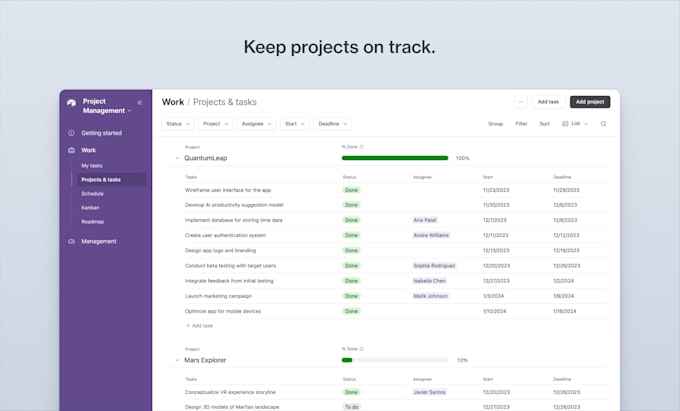Open the task 'Create user authentication system'
Image resolution: width=680 pixels, height=411 pixels.
(226, 235)
